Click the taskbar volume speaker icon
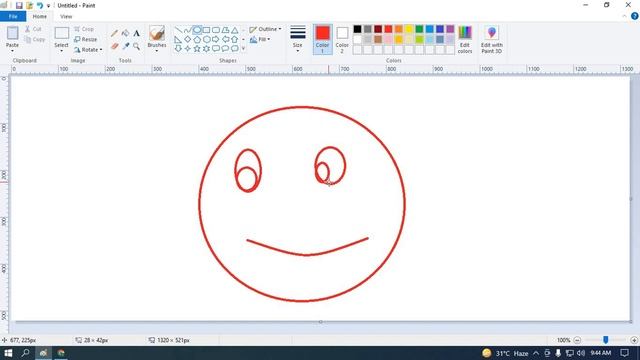This screenshot has width=640, height=360. (581, 353)
